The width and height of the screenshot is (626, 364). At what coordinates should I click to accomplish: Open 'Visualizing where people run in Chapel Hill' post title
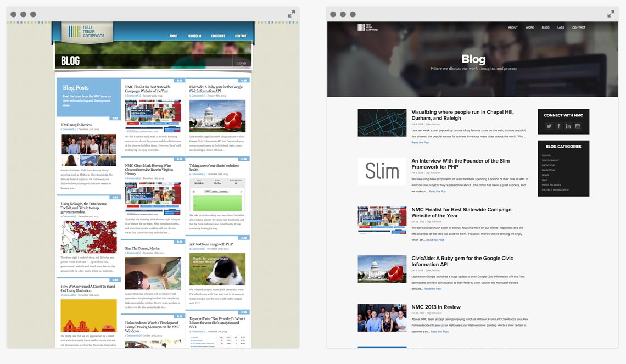[x=462, y=115]
